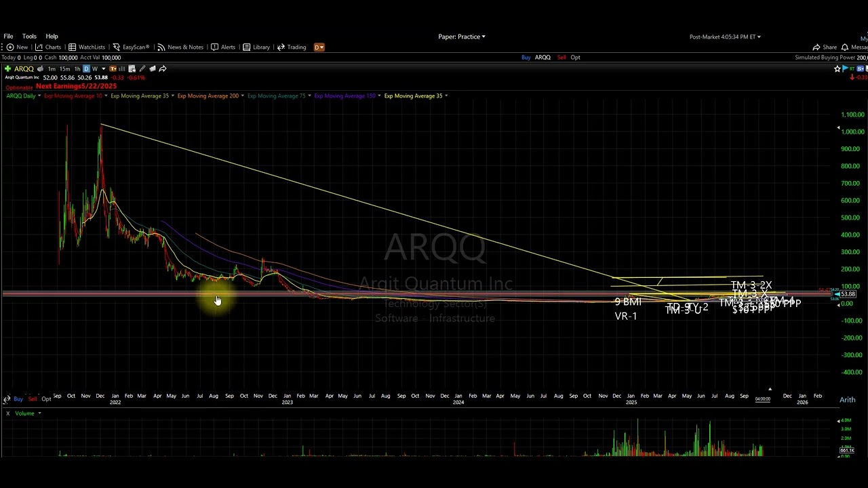Click the 661.1K volume value label
The image size is (868, 488).
[847, 450]
